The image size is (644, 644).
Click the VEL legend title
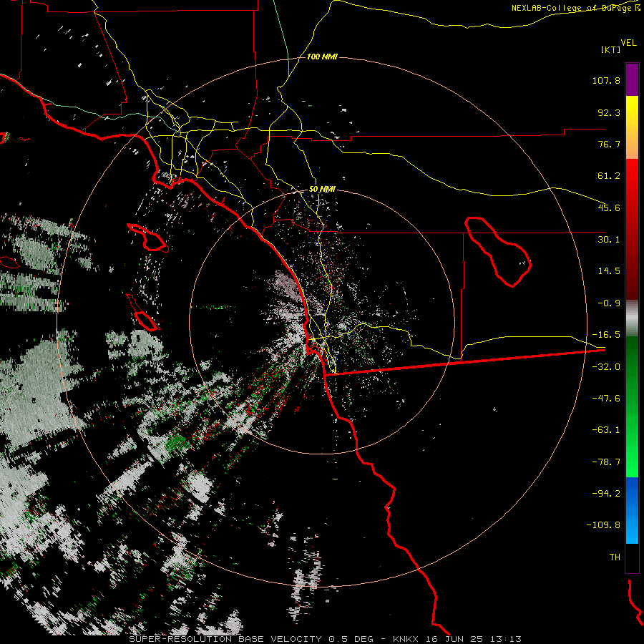pos(628,43)
